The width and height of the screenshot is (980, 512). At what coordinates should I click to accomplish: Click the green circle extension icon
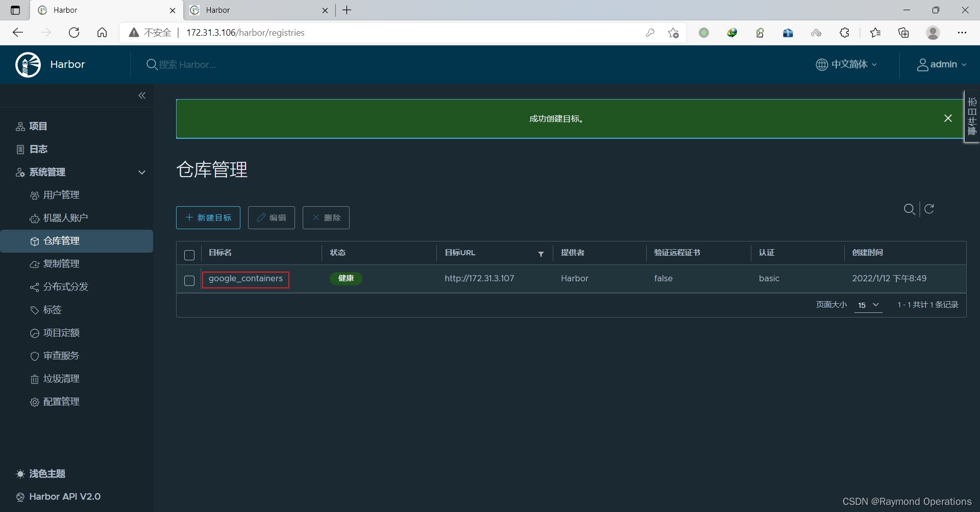coord(704,33)
